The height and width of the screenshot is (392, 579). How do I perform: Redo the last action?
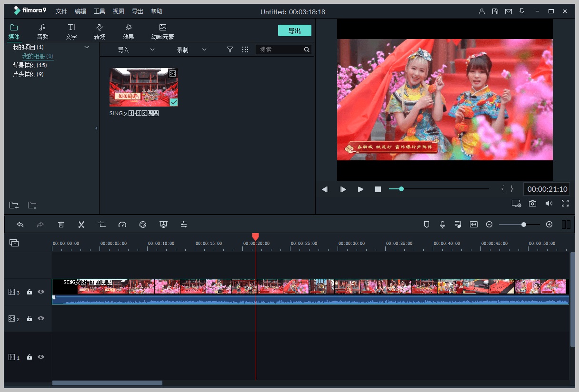coord(40,225)
